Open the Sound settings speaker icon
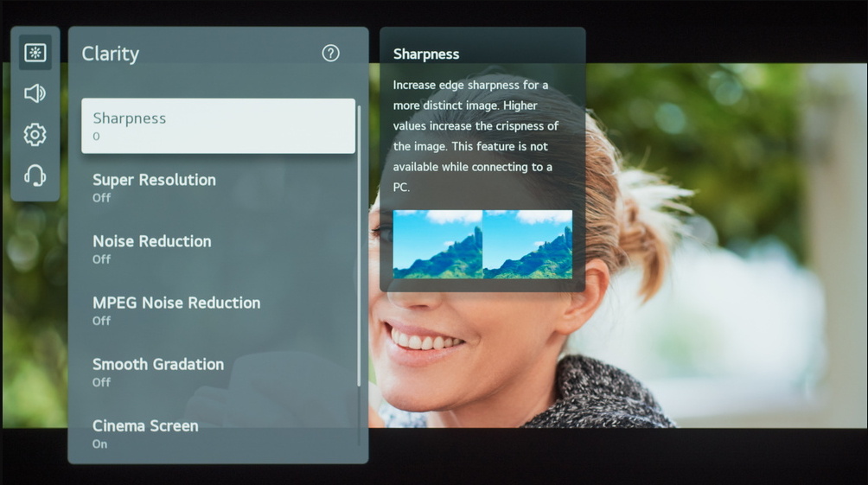868x485 pixels. tap(35, 93)
